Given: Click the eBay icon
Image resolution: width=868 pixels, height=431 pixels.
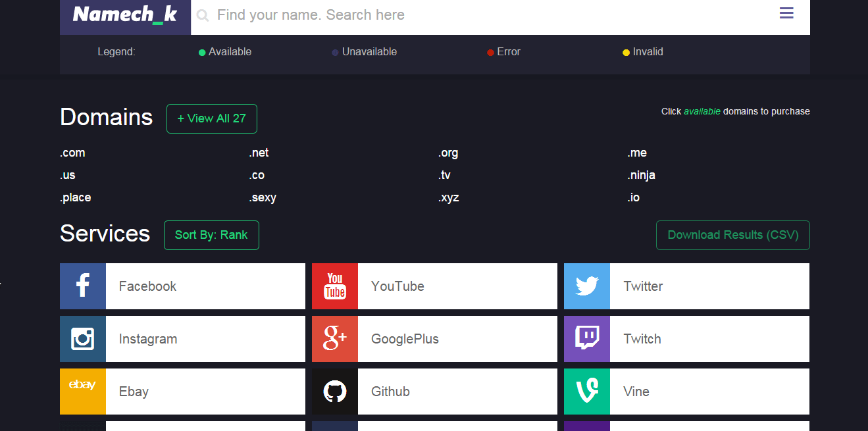Looking at the screenshot, I should pyautogui.click(x=83, y=392).
